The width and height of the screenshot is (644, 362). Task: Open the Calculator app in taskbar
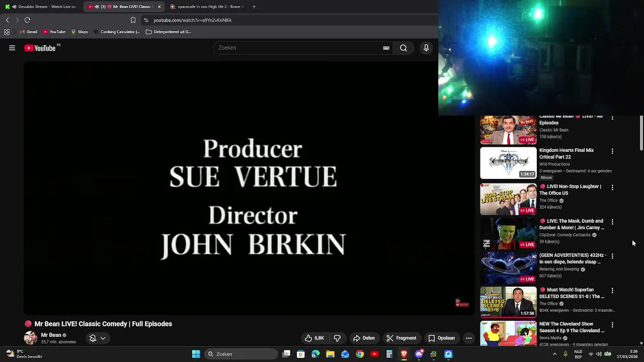pos(389,354)
